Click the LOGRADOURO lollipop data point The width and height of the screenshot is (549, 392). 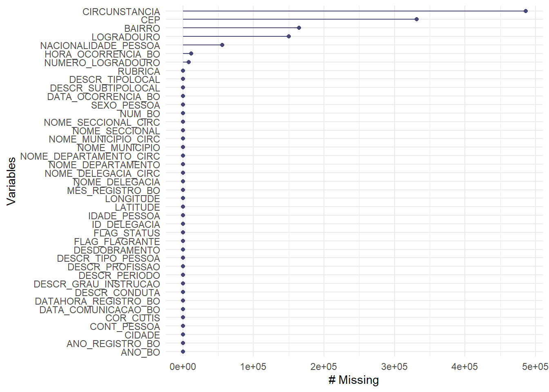[289, 36]
